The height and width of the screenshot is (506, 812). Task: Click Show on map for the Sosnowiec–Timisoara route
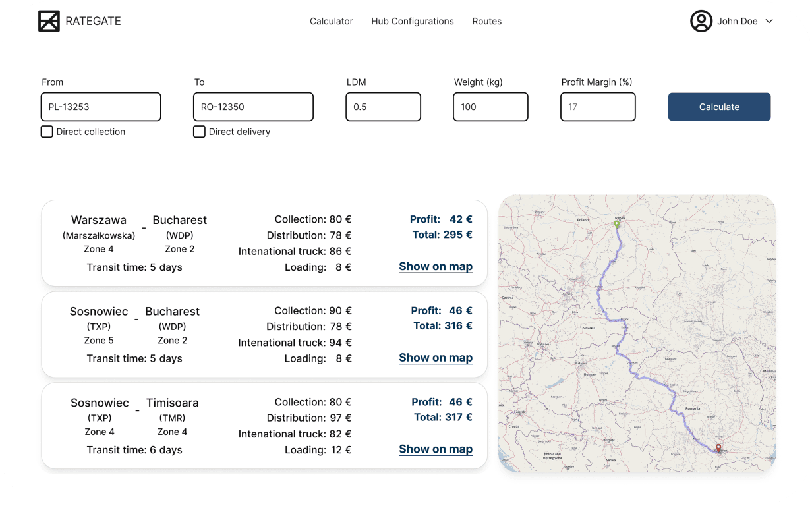(436, 449)
